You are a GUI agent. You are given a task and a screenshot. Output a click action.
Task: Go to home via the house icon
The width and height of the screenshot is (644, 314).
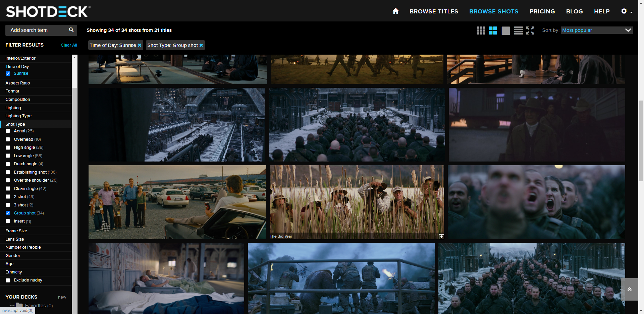click(x=395, y=11)
